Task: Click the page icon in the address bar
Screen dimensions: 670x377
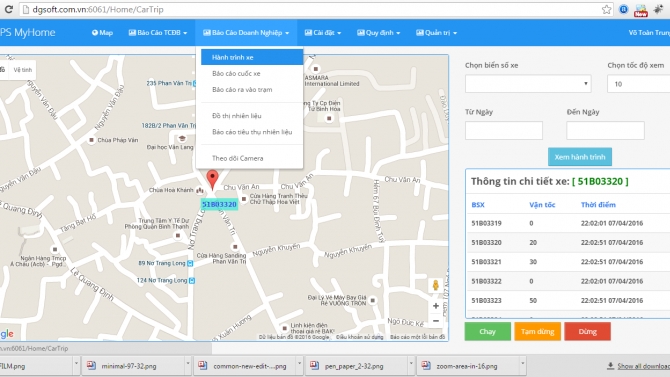Action: point(26,9)
